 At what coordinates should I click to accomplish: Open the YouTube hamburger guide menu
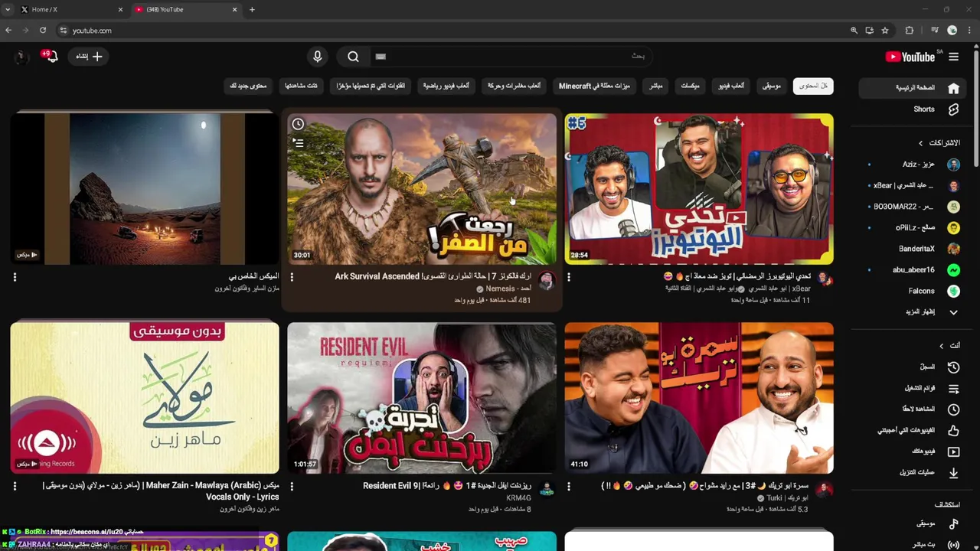click(953, 57)
